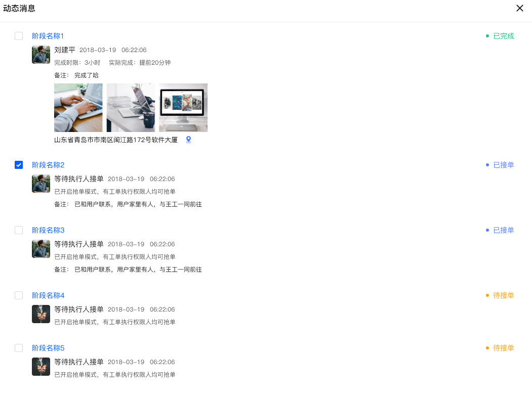Click 等待执行人接单 under 阶段名称2

point(79,179)
